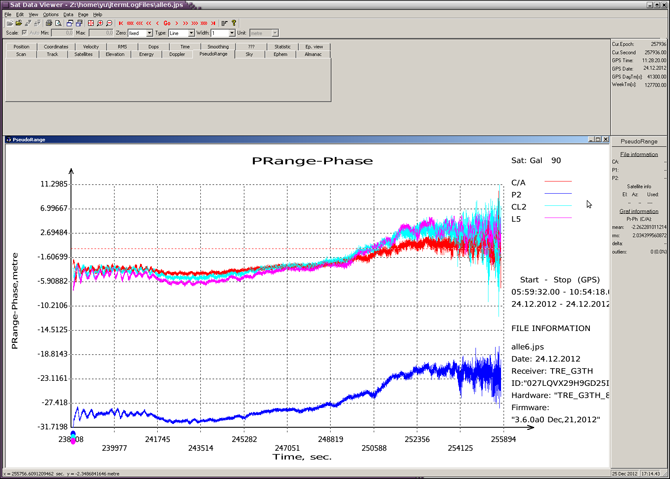The width and height of the screenshot is (670, 479).
Task: Open the Edit menu
Action: tap(20, 14)
